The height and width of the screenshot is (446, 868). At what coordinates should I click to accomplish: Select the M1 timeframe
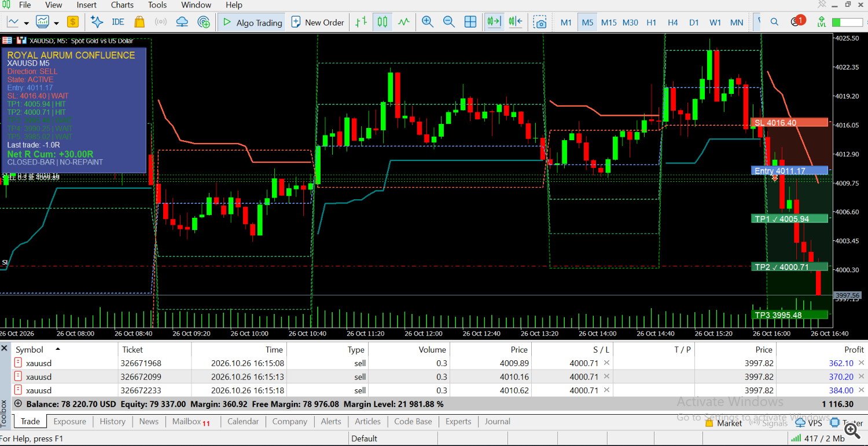pyautogui.click(x=566, y=23)
